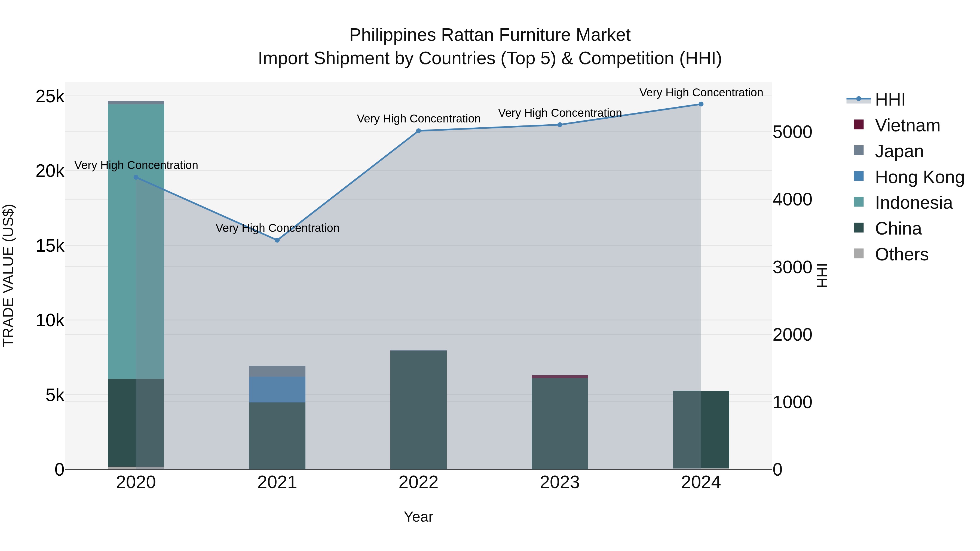Click the 2021 HHI data point
This screenshot has height=551, width=980.
click(277, 240)
